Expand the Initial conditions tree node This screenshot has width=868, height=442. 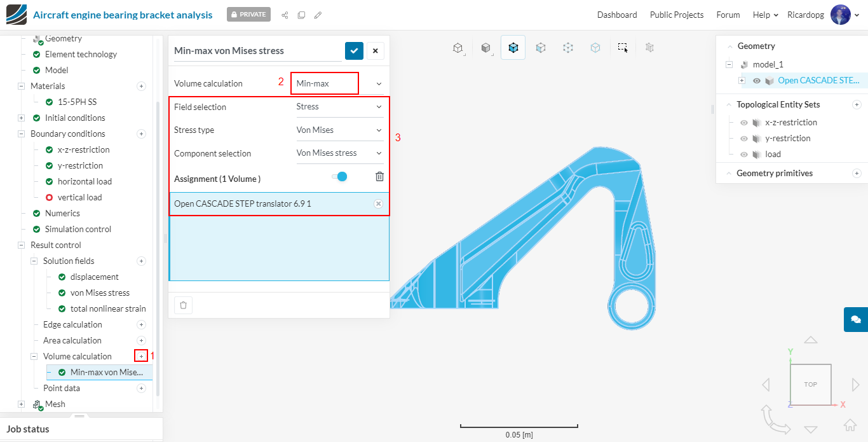click(22, 118)
